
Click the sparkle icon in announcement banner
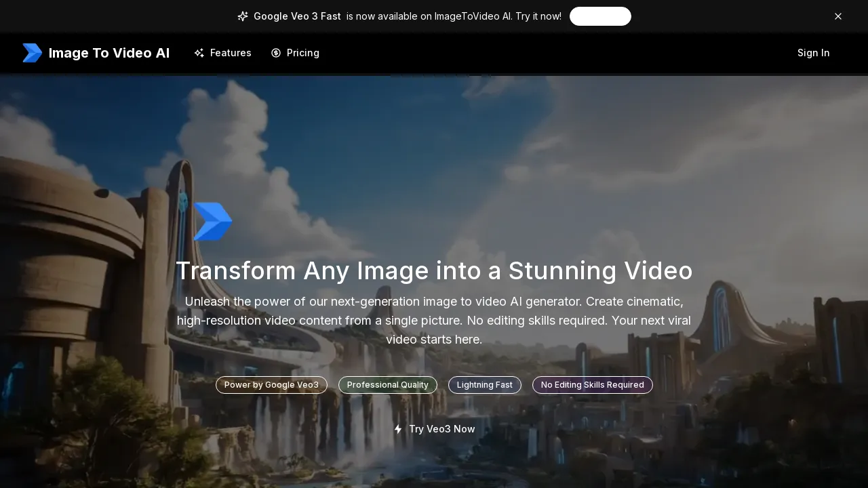[x=243, y=16]
